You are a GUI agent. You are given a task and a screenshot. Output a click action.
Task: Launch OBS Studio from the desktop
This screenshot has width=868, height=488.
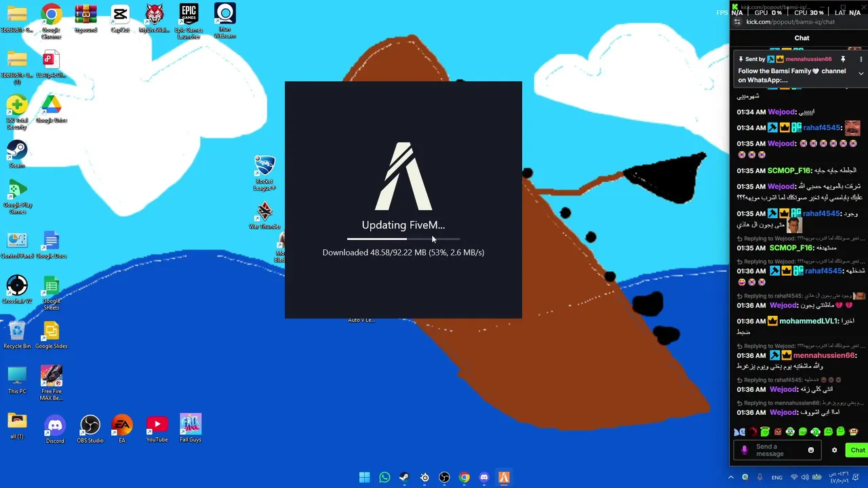click(x=90, y=429)
